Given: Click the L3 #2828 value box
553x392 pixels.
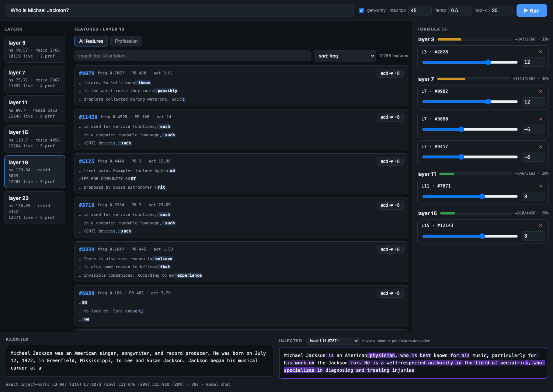Looking at the screenshot, I should point(533,62).
